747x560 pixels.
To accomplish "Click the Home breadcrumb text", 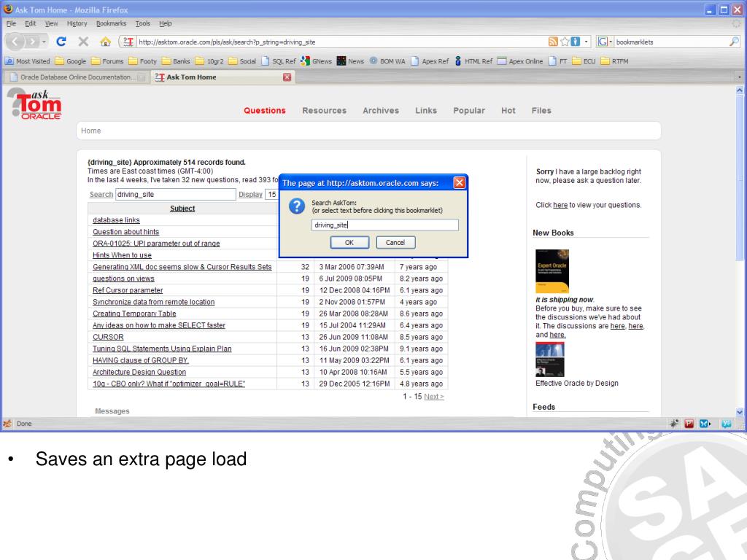I will point(90,131).
